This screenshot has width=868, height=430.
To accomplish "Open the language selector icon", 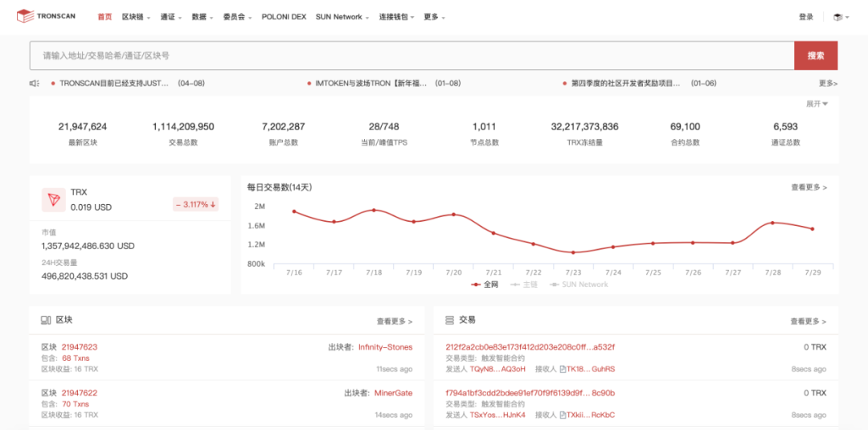I will coord(841,17).
